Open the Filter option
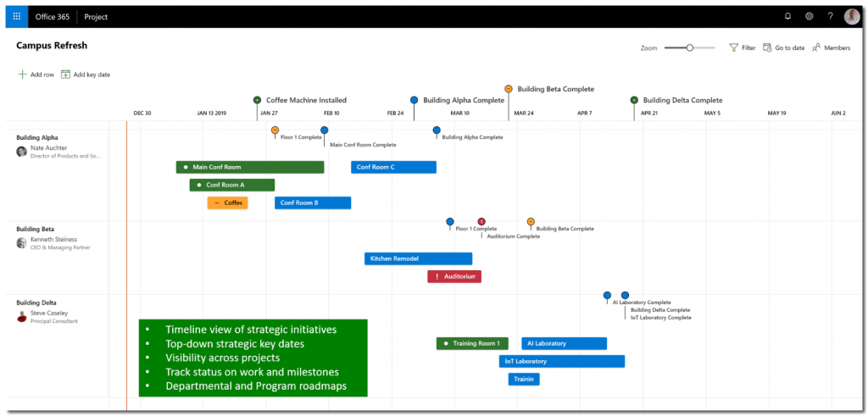This screenshot has height=416, width=868. (743, 47)
